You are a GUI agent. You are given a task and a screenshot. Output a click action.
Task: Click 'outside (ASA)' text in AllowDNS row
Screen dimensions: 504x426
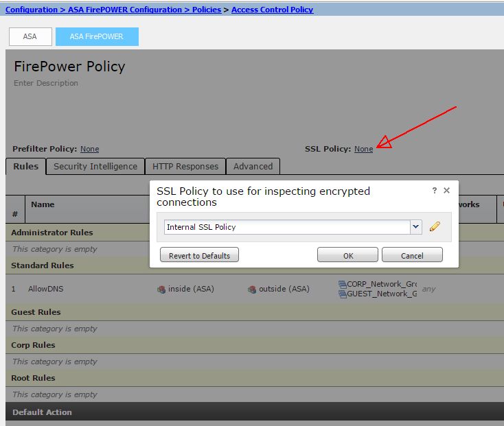pos(284,289)
